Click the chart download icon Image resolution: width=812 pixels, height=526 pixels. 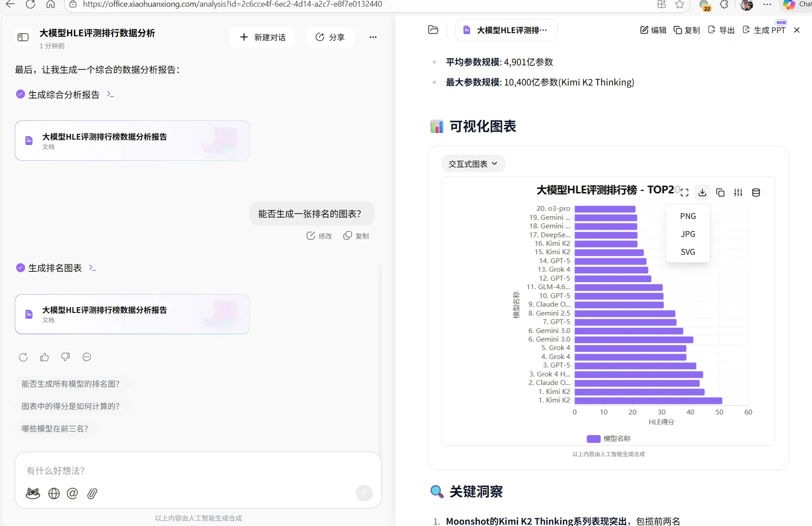click(702, 192)
